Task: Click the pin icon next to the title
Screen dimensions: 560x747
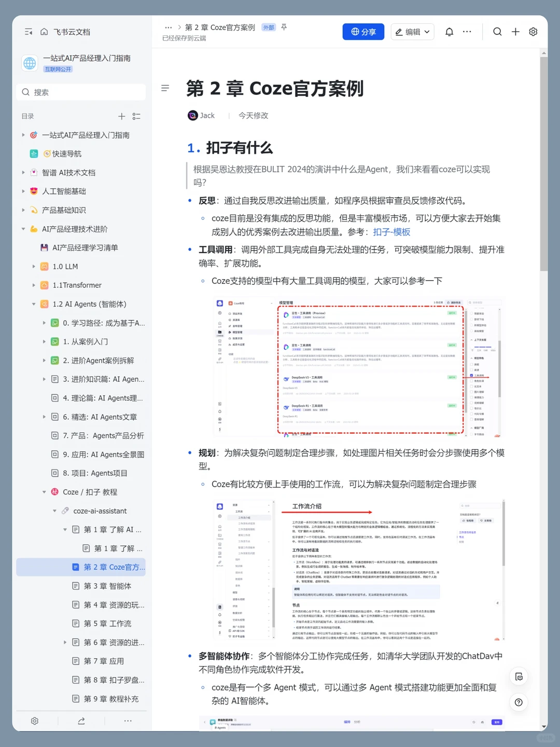Action: point(284,27)
